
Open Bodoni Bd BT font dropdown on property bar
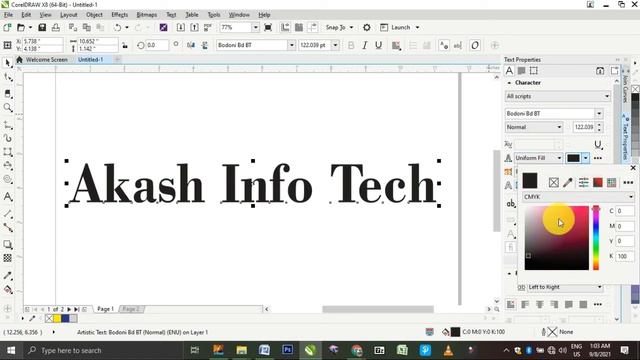(291, 45)
